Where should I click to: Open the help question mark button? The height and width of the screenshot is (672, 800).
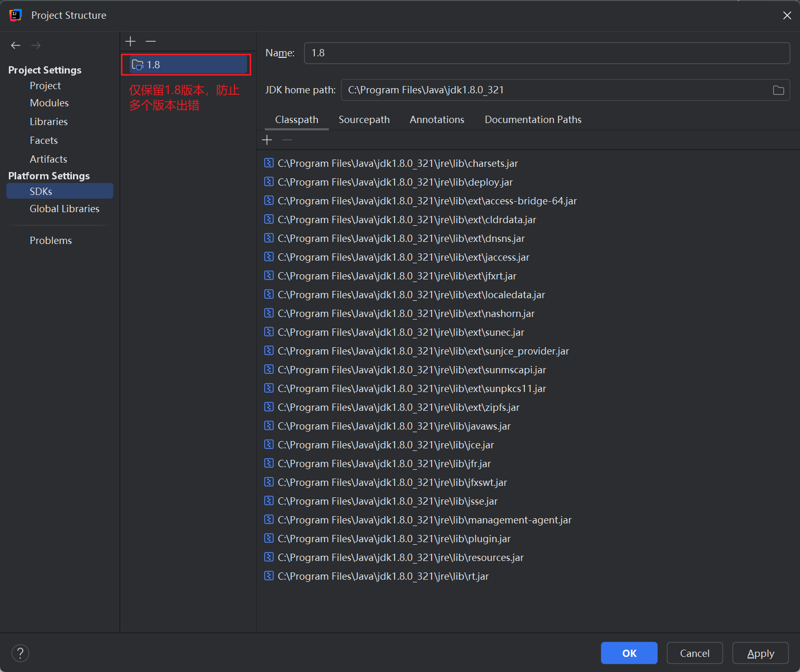[20, 653]
